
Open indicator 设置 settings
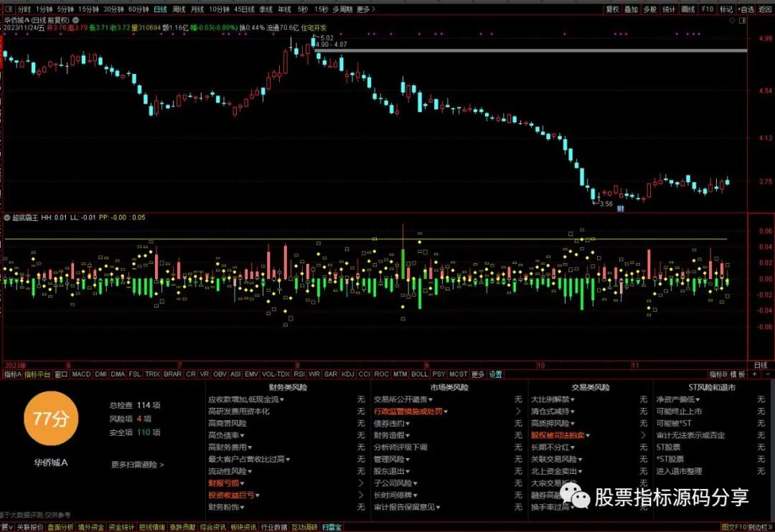point(495,374)
